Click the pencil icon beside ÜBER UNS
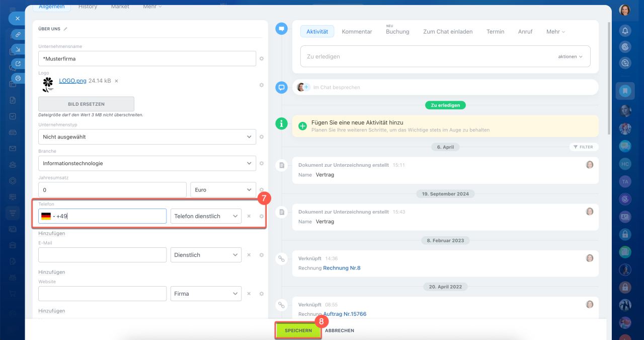 tap(65, 29)
